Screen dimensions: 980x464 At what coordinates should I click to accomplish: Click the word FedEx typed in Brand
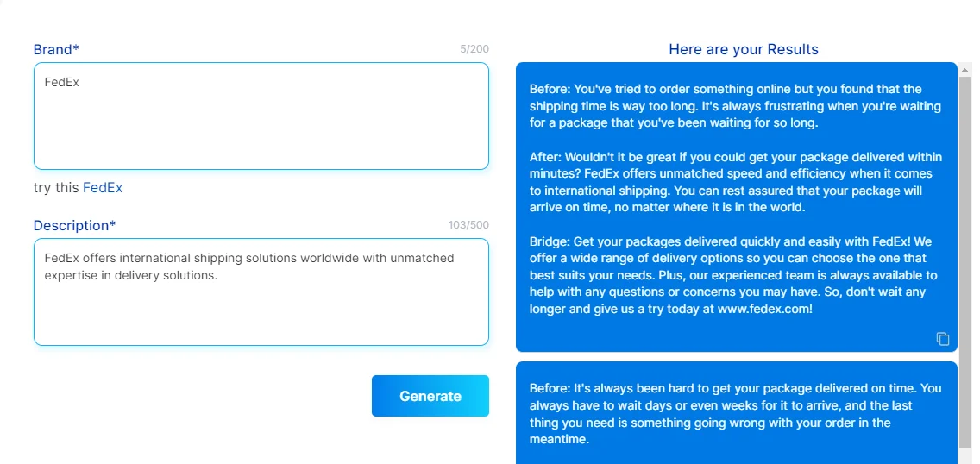point(62,83)
